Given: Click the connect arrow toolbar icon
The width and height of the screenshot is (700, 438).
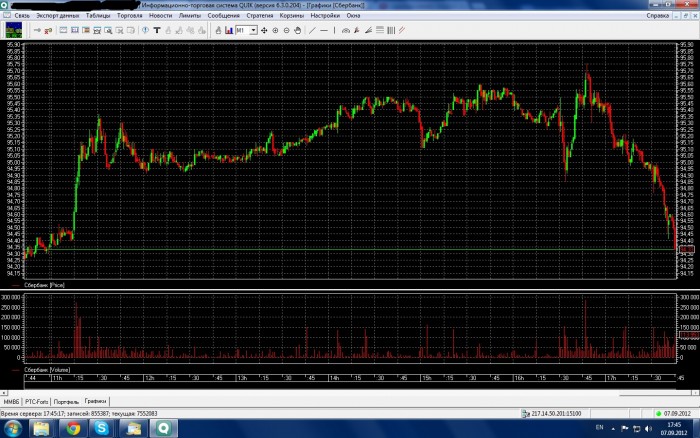Looking at the screenshot, I should [x=38, y=30].
